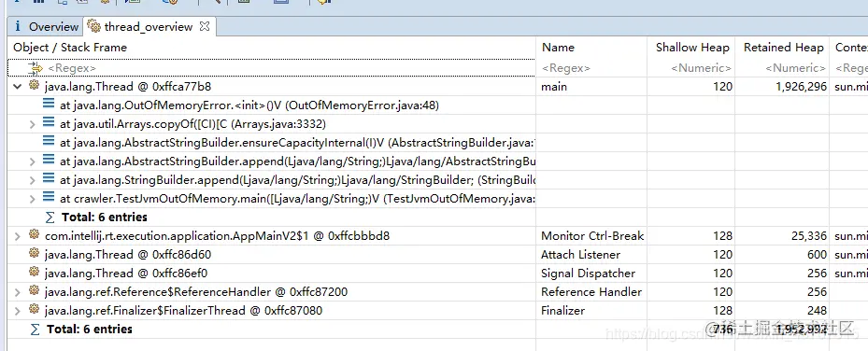Select the 'Signal Dispatcher' name cell
Image resolution: width=868 pixels, height=351 pixels.
click(588, 274)
